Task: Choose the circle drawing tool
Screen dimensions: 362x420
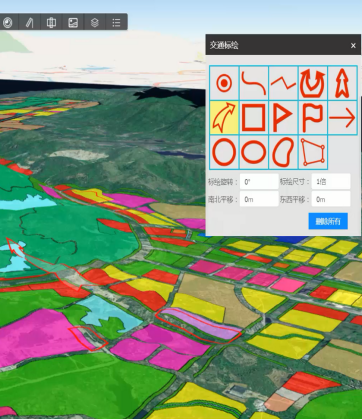Action: tap(224, 152)
